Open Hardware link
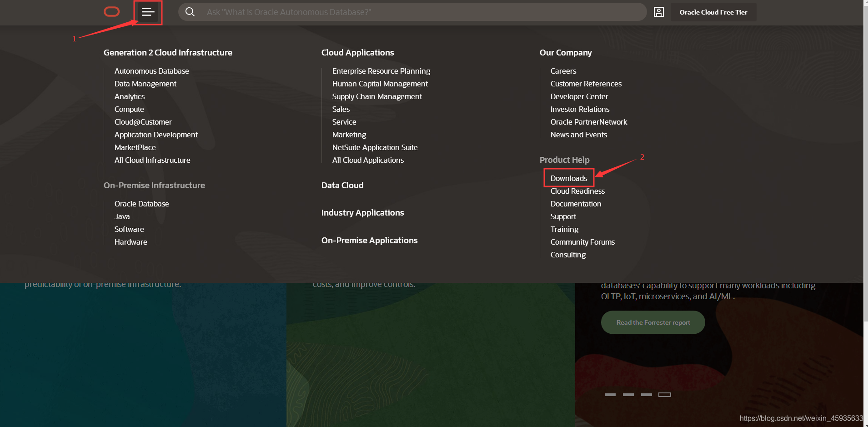Viewport: 868px width, 427px height. (130, 242)
